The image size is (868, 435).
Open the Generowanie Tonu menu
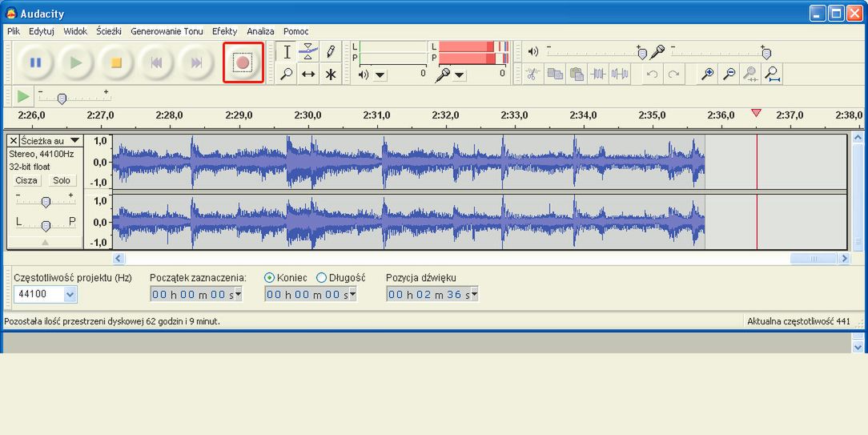167,31
